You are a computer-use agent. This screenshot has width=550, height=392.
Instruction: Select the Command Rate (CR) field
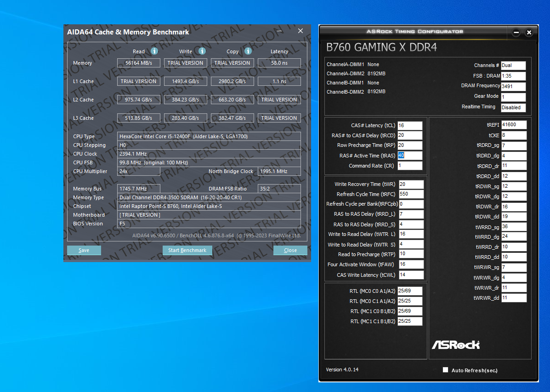tap(410, 166)
